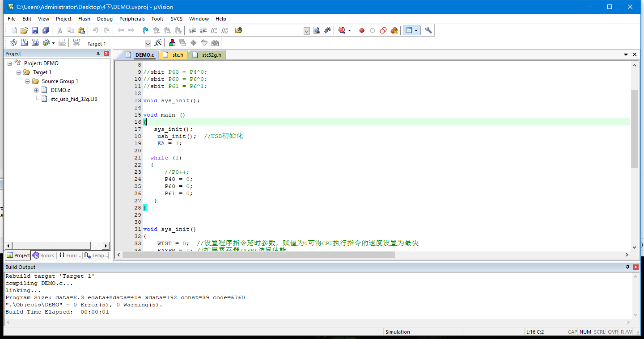Image resolution: width=644 pixels, height=339 pixels.
Task: Open Manage Project Items colored blocks icon
Action: click(x=172, y=43)
